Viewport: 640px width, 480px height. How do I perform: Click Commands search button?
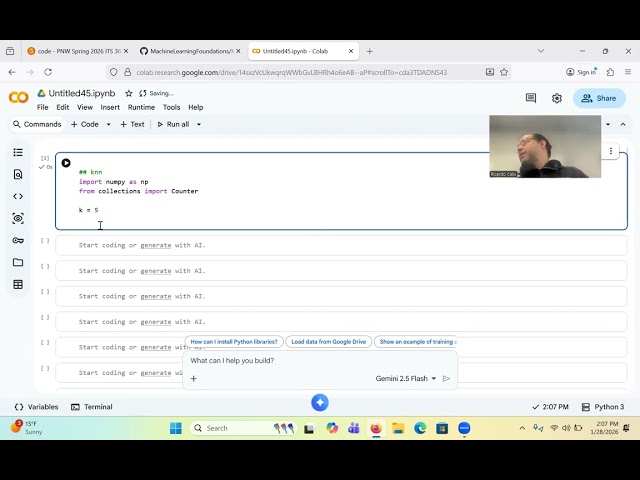click(37, 124)
